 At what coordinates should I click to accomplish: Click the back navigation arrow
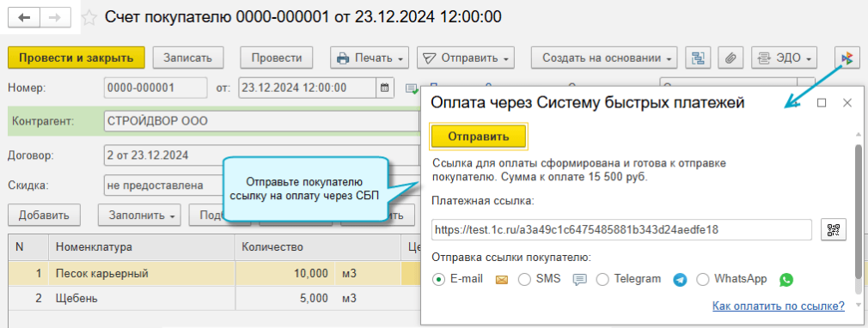24,18
